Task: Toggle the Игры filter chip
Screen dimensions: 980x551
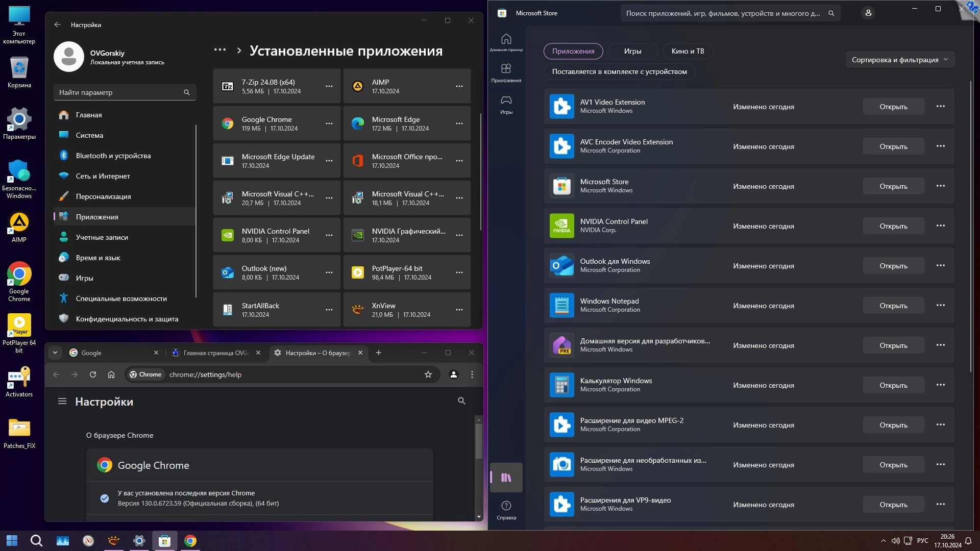Action: click(632, 51)
